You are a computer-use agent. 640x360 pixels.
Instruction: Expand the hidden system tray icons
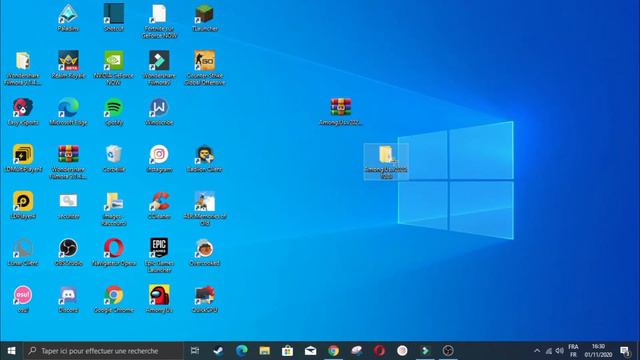537,351
